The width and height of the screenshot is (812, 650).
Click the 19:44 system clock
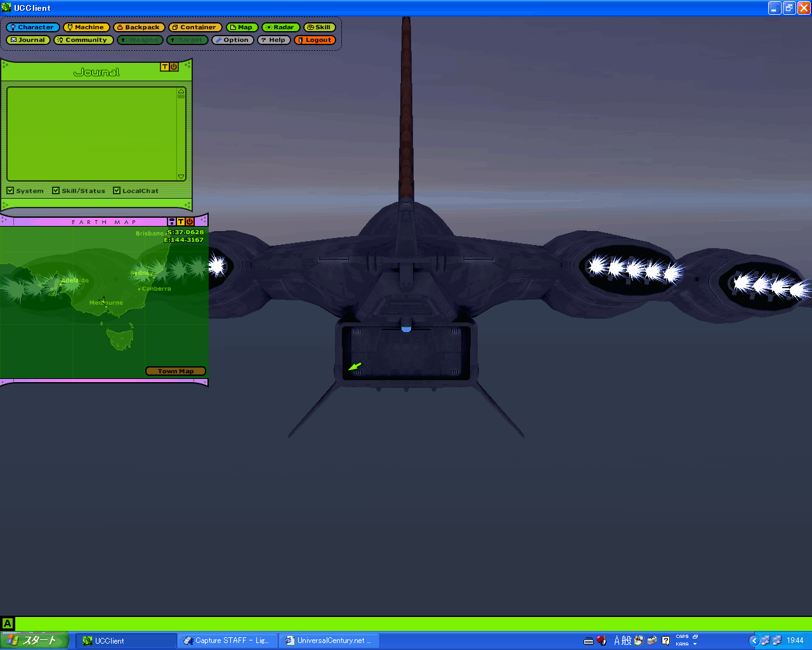click(796, 641)
